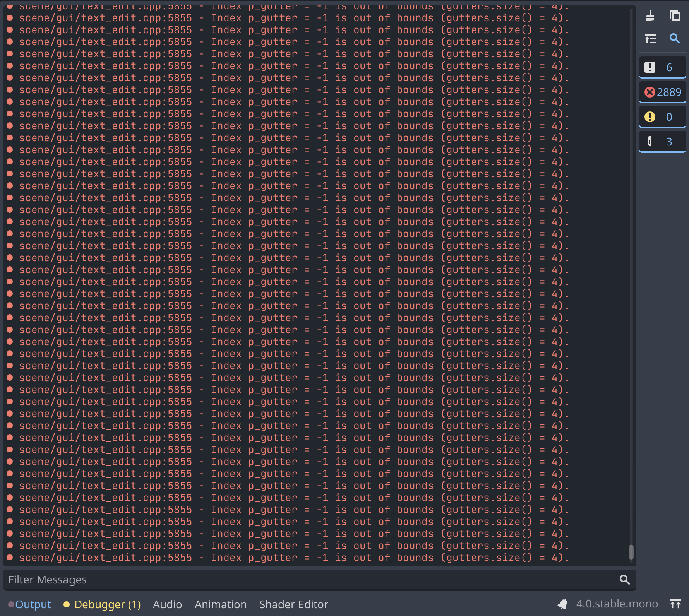Click the yellow dot next to Debugger
The image size is (689, 616).
coord(67,604)
